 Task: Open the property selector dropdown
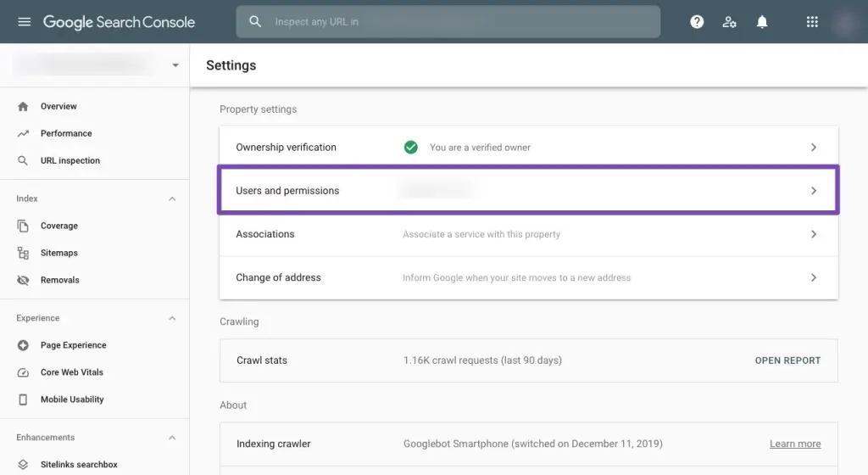(x=175, y=65)
